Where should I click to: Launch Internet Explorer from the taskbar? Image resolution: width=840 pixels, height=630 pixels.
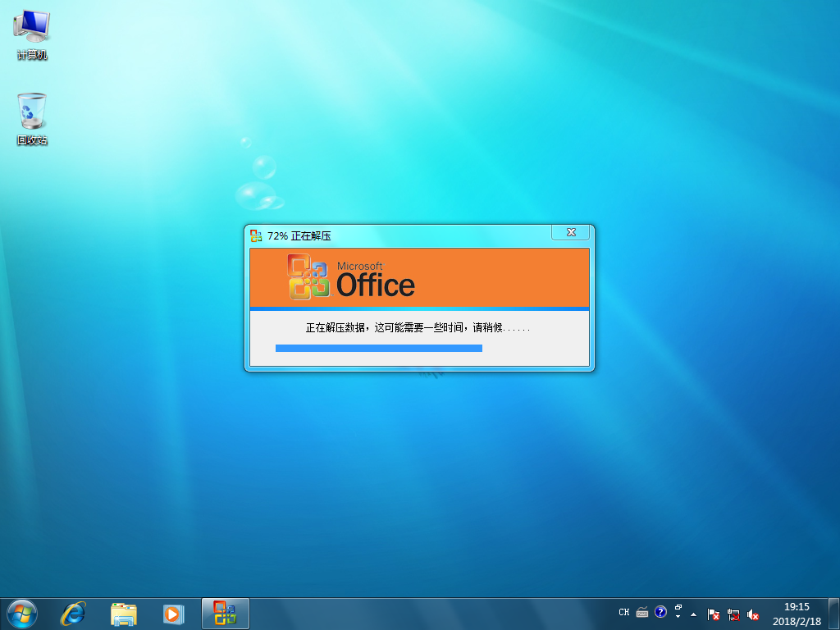pos(73,614)
